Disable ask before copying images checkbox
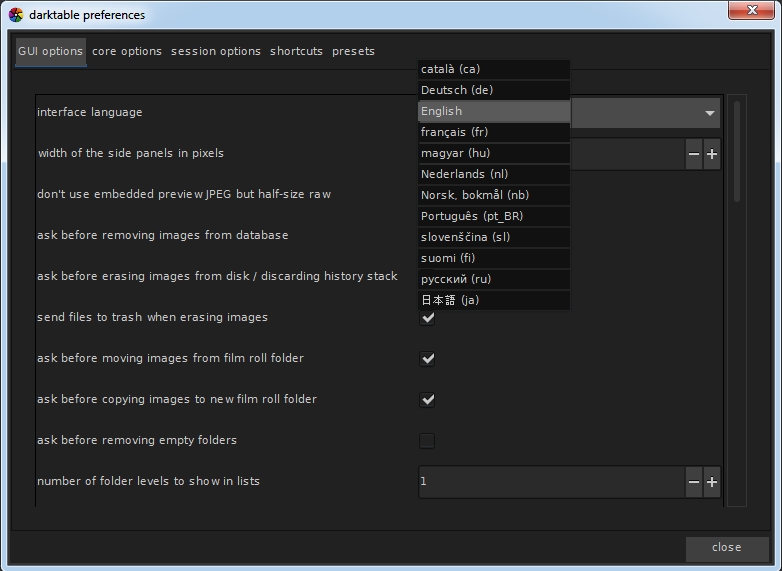This screenshot has height=571, width=782. (x=427, y=400)
